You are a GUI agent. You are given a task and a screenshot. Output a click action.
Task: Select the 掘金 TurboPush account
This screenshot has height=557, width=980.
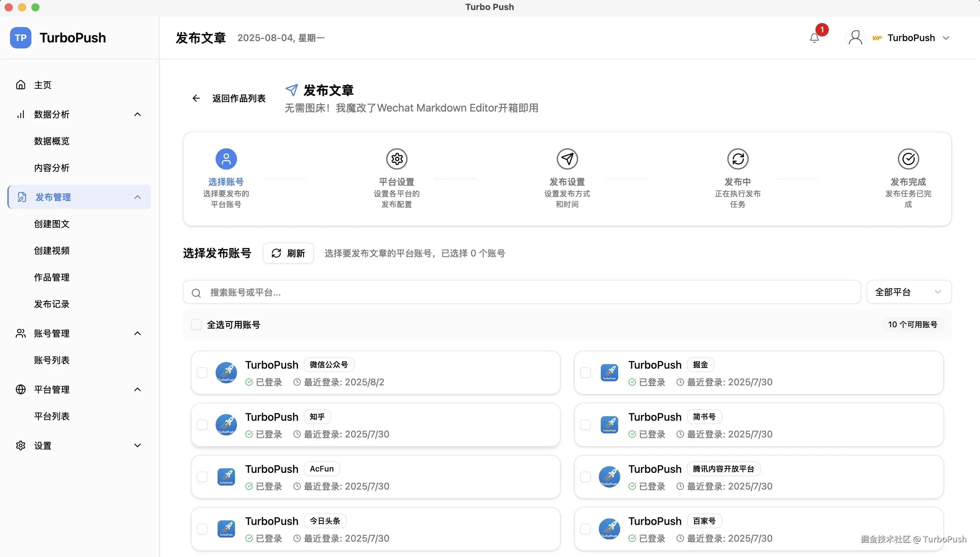[x=585, y=372]
